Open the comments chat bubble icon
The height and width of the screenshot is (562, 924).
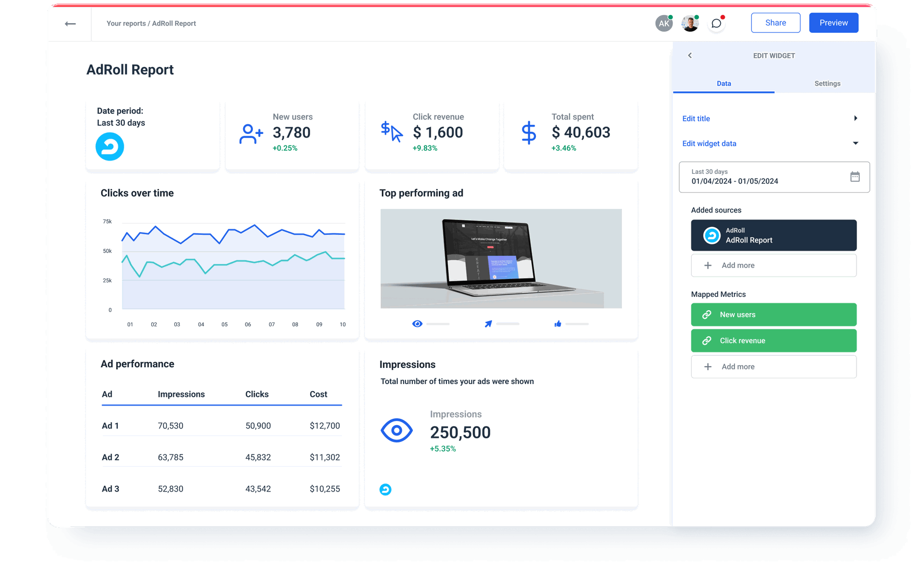point(716,23)
